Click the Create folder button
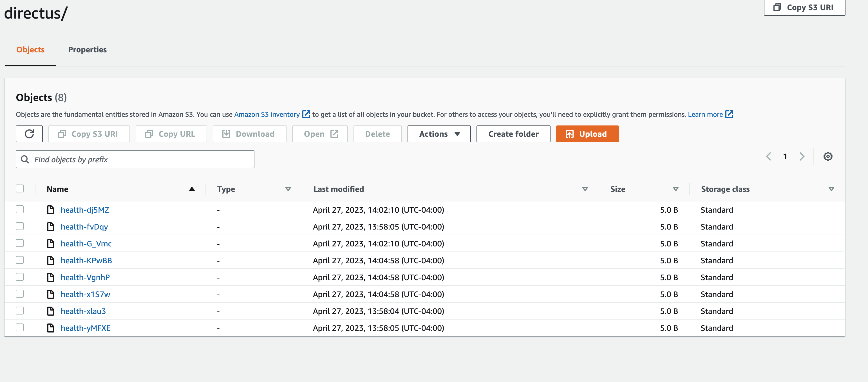The width and height of the screenshot is (868, 382). pos(513,134)
